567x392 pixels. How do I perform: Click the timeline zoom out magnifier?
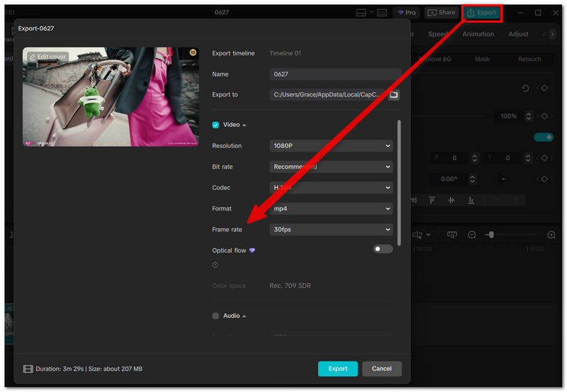472,235
